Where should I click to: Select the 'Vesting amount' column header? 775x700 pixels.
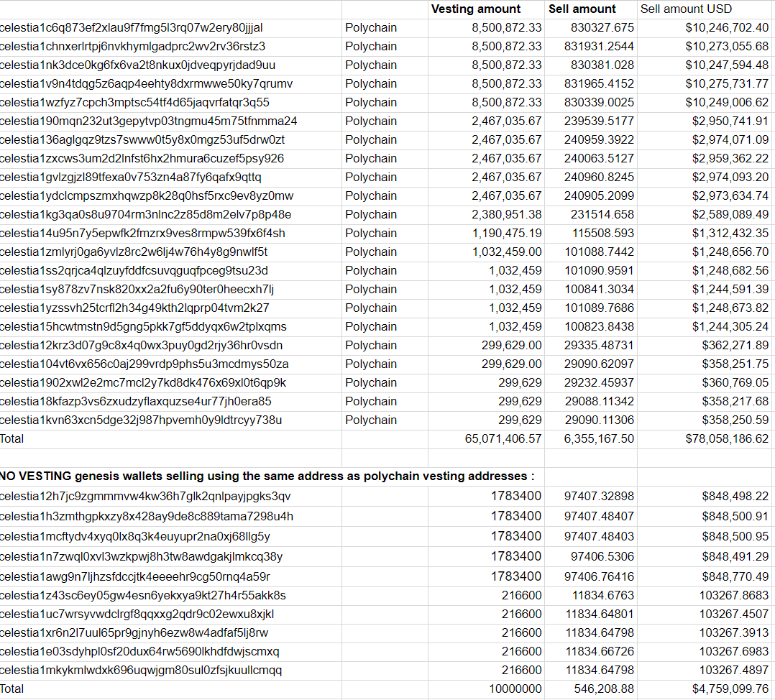(x=475, y=9)
